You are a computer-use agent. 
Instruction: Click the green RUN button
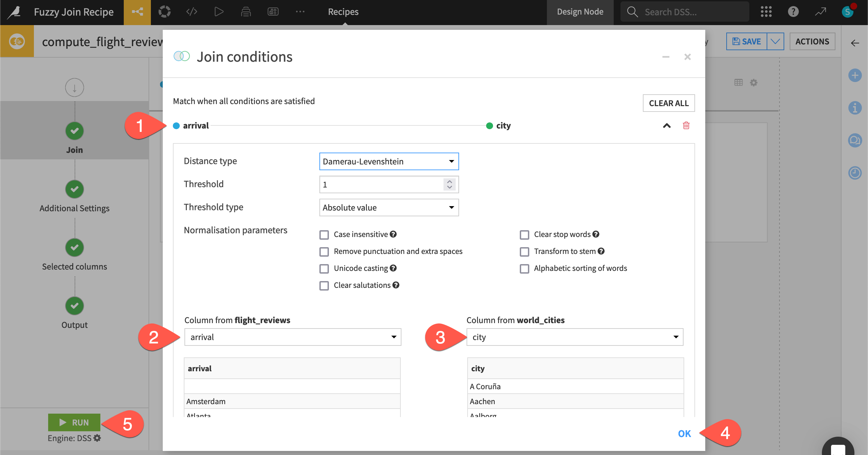(x=74, y=422)
